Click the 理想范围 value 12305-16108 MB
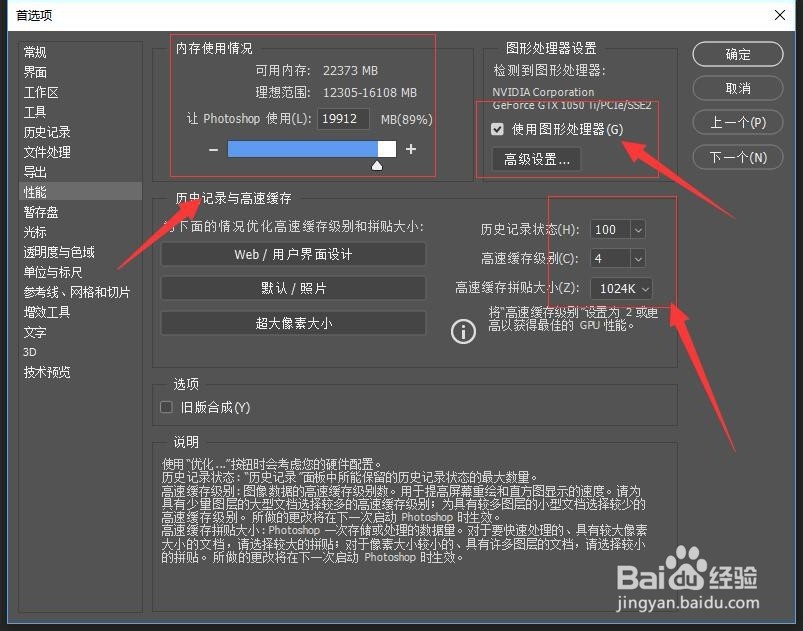The width and height of the screenshot is (803, 631). (x=369, y=93)
